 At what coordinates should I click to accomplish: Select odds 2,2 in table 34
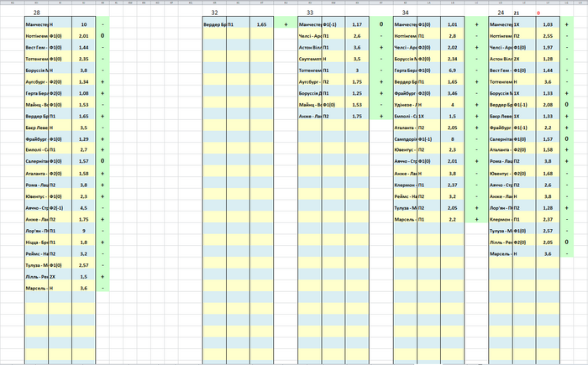point(453,220)
